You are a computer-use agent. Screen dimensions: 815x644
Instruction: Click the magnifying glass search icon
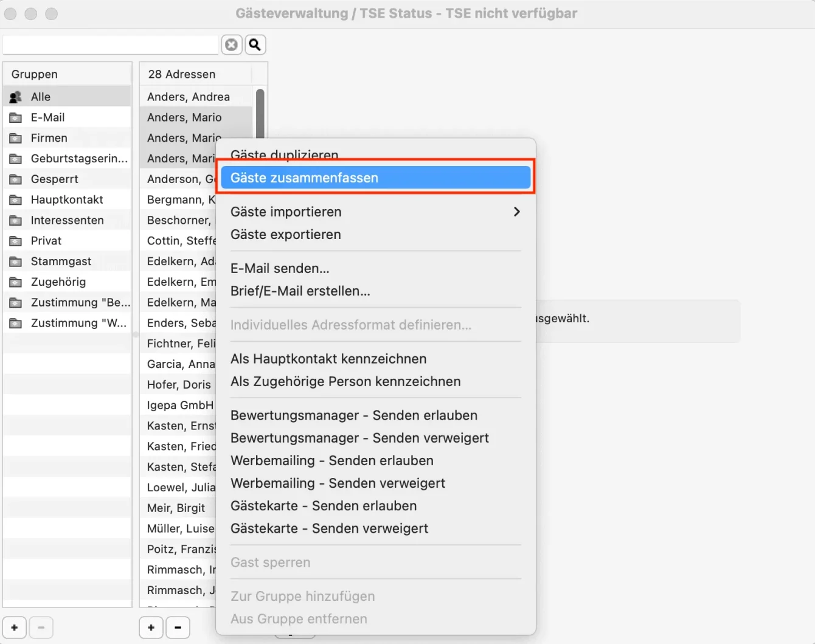[x=255, y=44]
